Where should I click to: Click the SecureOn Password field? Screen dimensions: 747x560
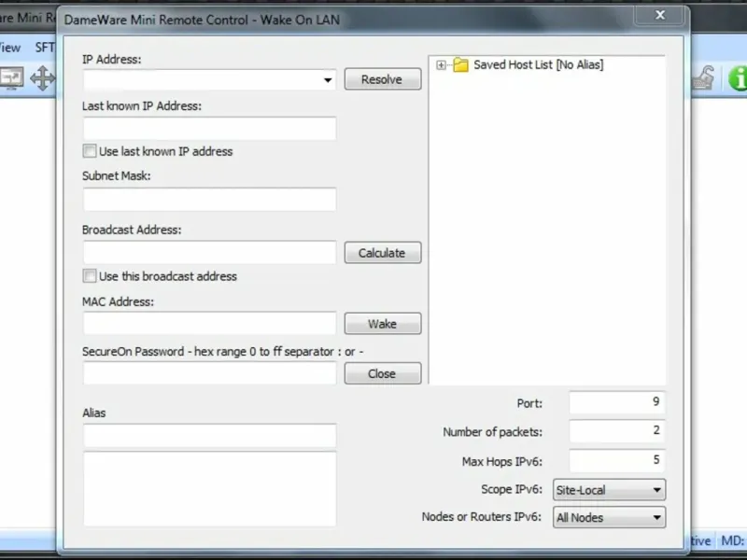tap(209, 372)
